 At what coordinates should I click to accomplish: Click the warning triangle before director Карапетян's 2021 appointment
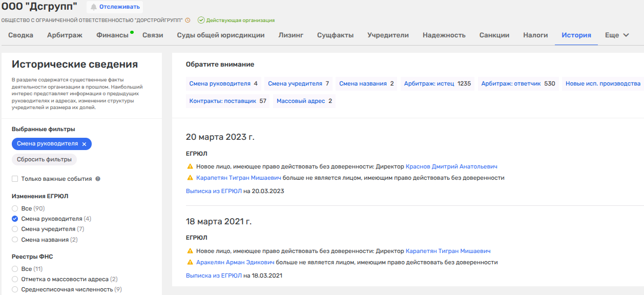point(190,251)
